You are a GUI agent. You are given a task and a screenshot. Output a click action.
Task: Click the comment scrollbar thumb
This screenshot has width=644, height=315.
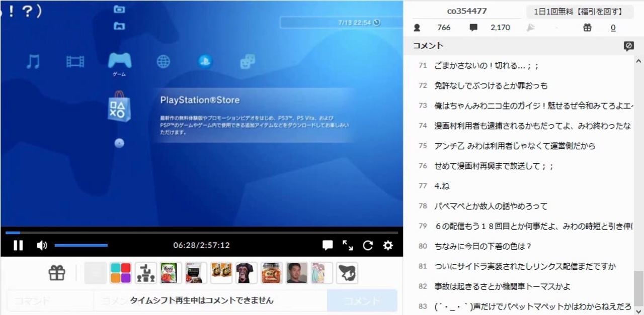(x=638, y=288)
